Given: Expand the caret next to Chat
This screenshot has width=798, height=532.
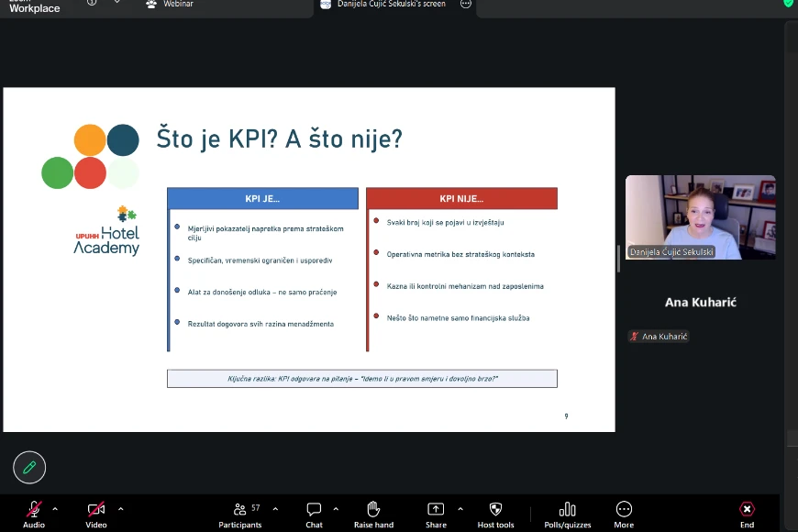Looking at the screenshot, I should (x=336, y=508).
